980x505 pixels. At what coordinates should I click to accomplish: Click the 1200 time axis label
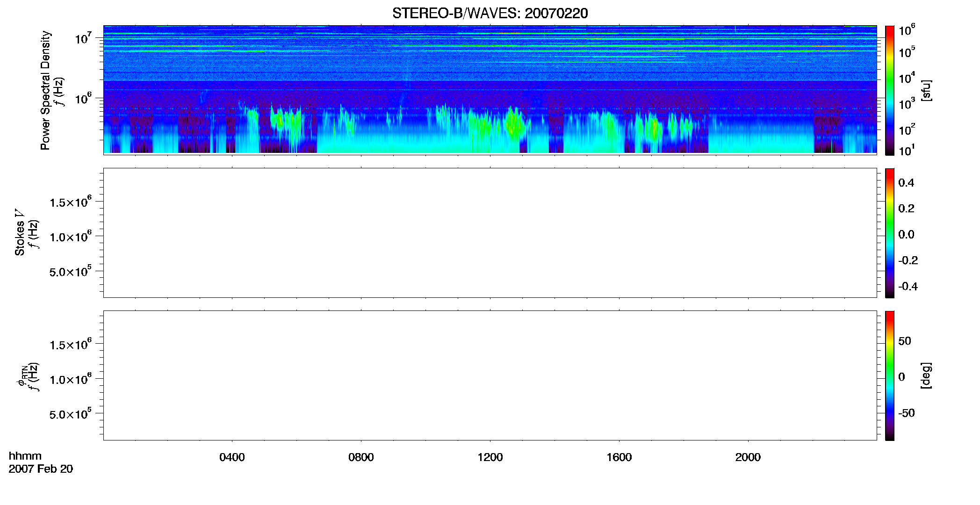[x=490, y=457]
